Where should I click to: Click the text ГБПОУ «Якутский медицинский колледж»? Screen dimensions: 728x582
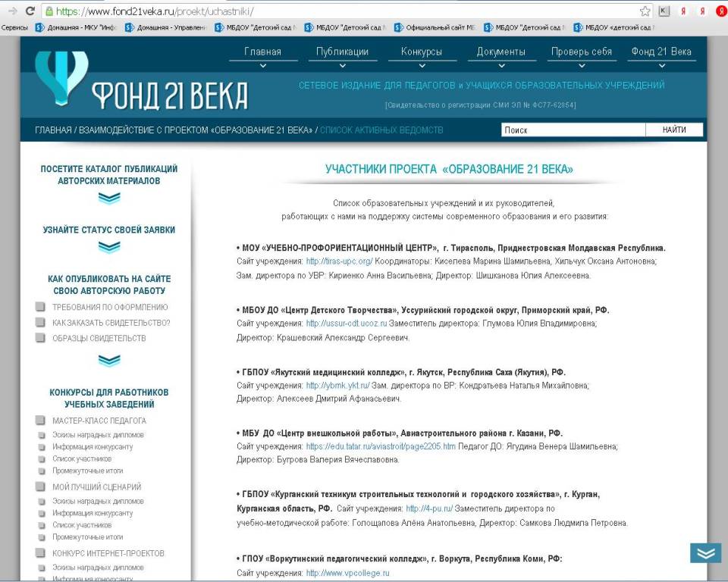[323, 372]
